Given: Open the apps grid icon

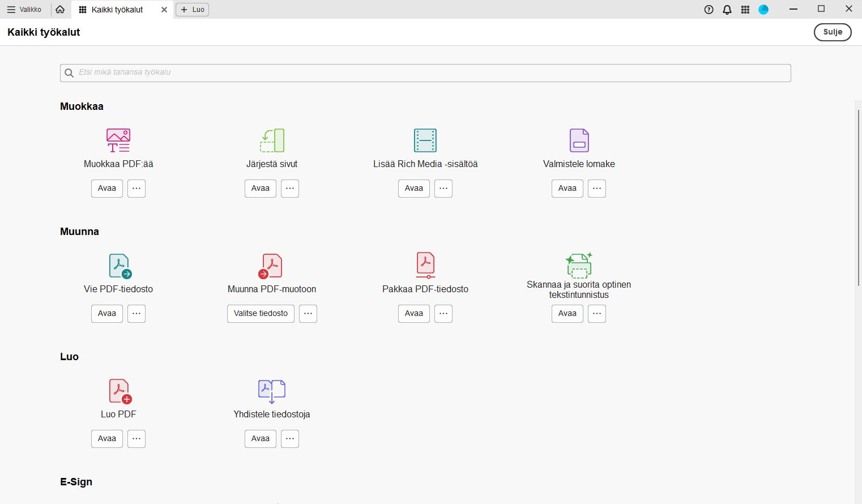Looking at the screenshot, I should tap(745, 10).
